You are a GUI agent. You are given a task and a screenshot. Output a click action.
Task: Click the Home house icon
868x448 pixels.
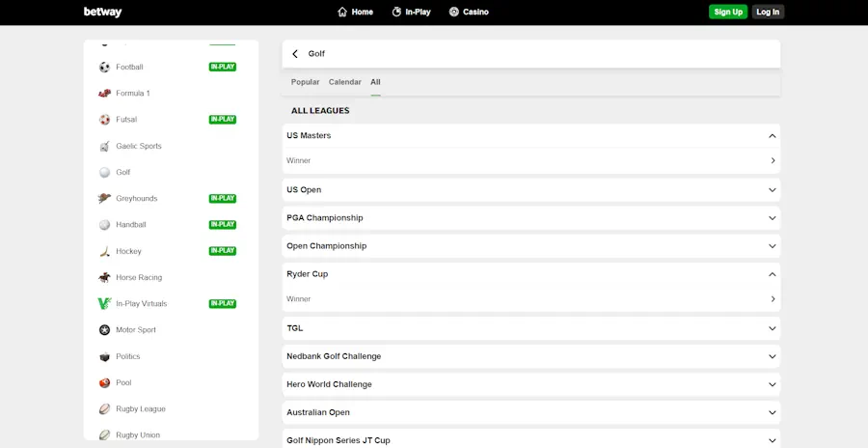(342, 12)
